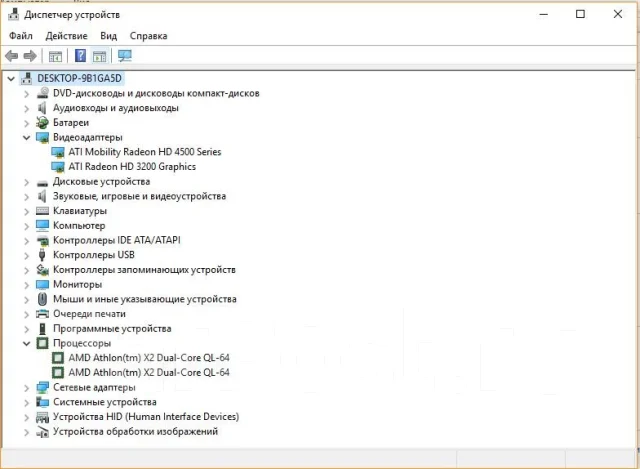Select 'Устройства HID (Human Interface Devices)' label
This screenshot has height=469, width=640.
point(146,417)
